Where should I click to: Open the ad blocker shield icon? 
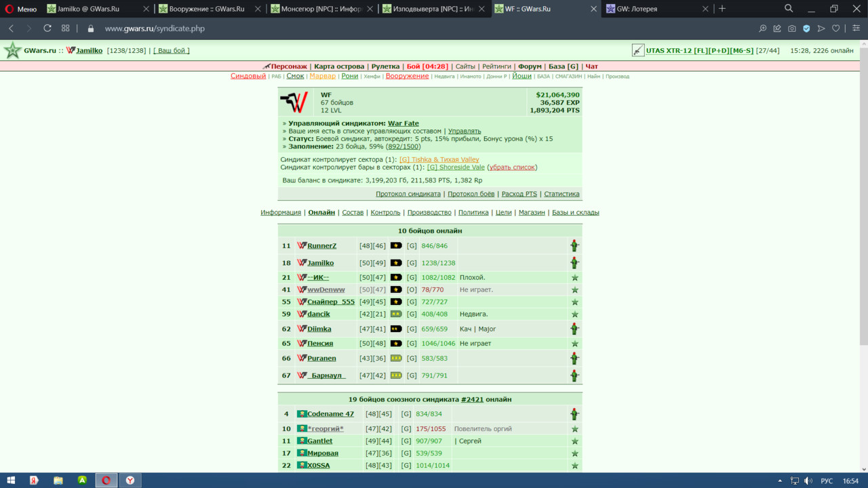pos(806,28)
